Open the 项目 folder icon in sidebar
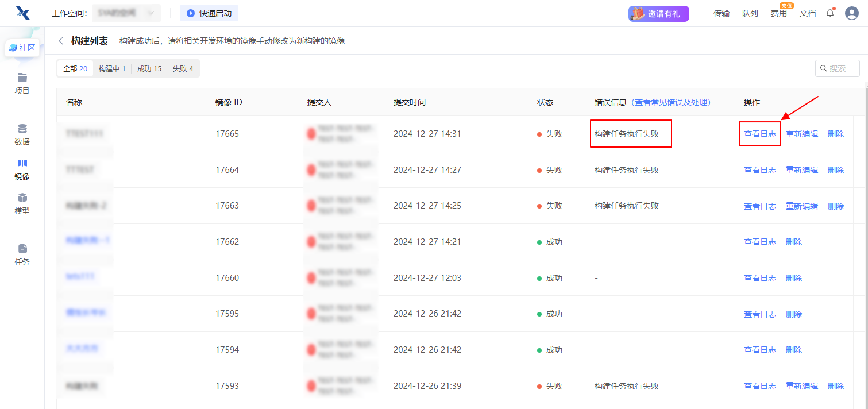The image size is (868, 409). pyautogui.click(x=22, y=78)
